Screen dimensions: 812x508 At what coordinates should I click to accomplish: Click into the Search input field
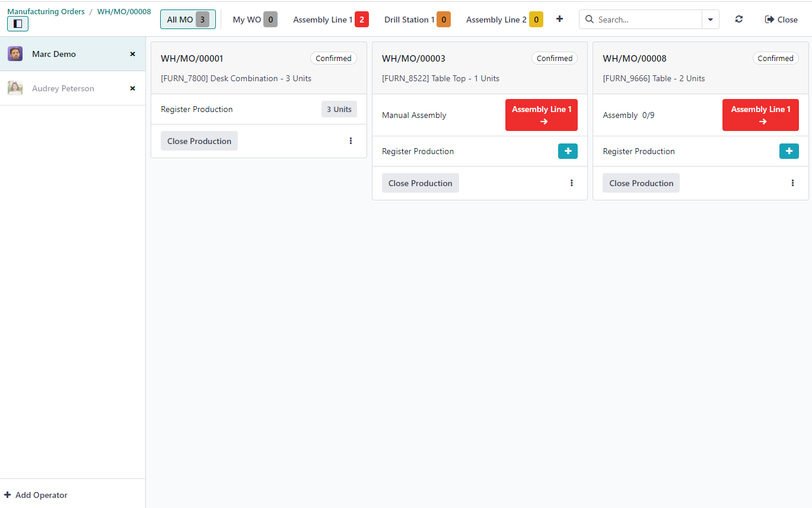[647, 20]
